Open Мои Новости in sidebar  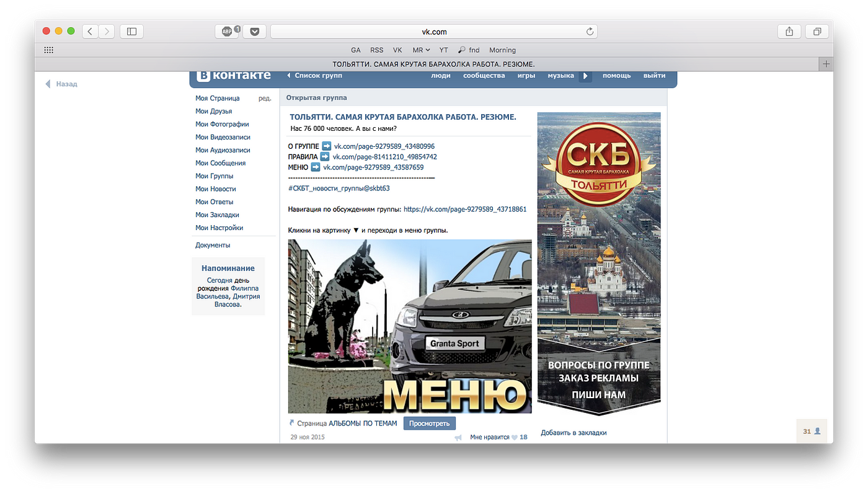click(215, 189)
